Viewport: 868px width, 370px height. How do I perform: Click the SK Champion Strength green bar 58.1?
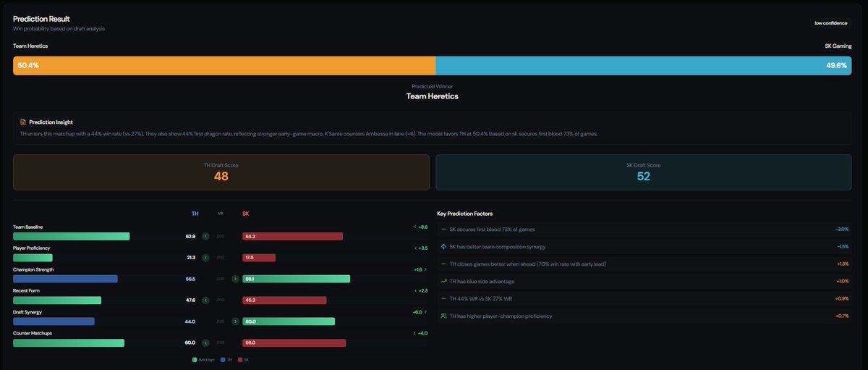click(x=296, y=279)
